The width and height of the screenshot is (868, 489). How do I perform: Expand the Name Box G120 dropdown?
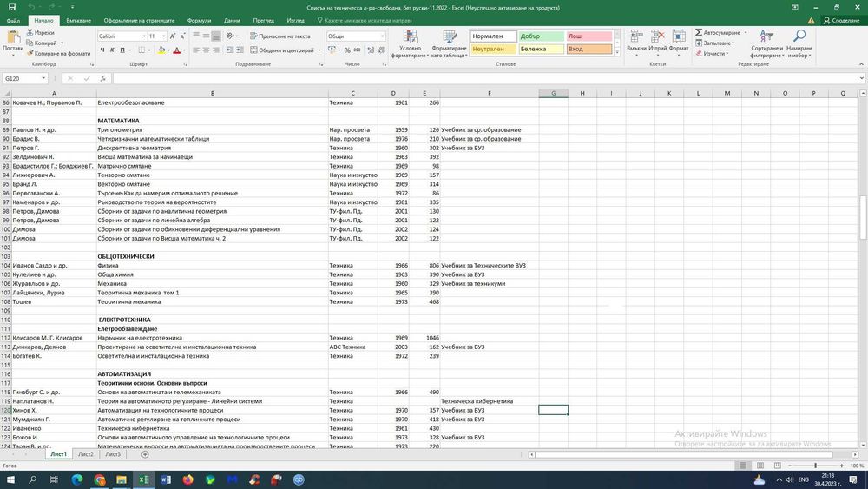pyautogui.click(x=43, y=79)
